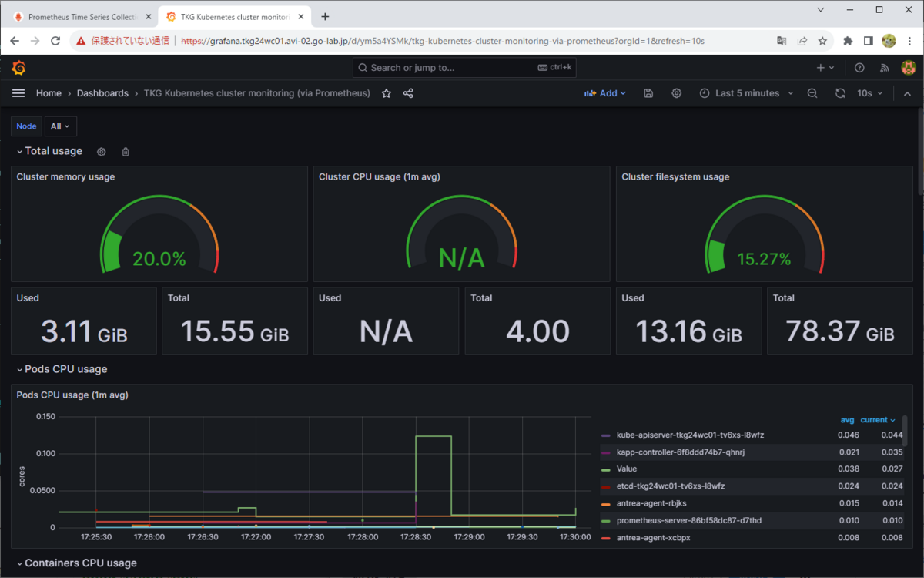Share this page from the address bar
Viewport: 924px width, 578px height.
coord(802,41)
